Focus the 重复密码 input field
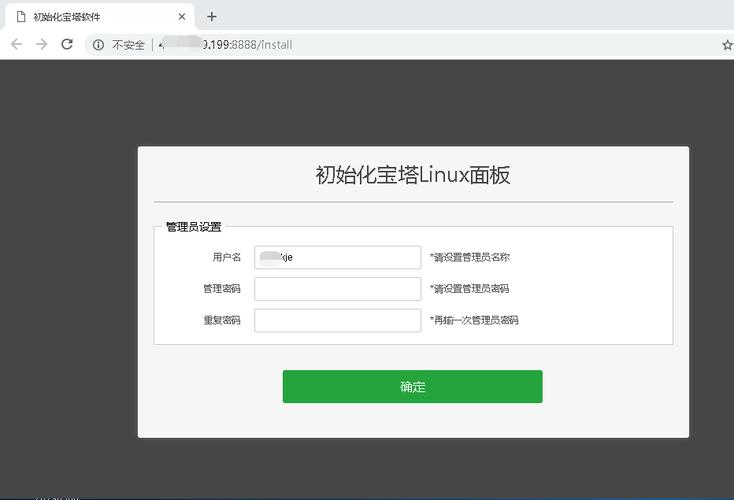Screen dimensions: 734x500 tap(338, 320)
